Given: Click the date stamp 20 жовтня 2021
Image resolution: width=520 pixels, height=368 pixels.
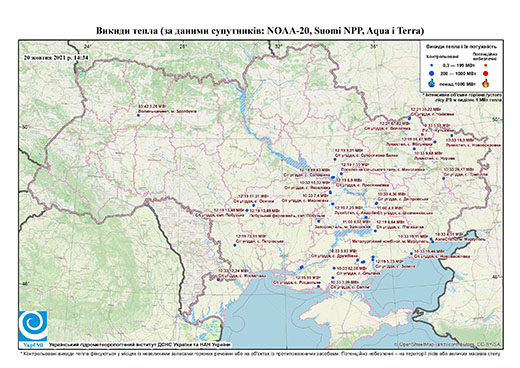Looking at the screenshot, I should pos(56,57).
